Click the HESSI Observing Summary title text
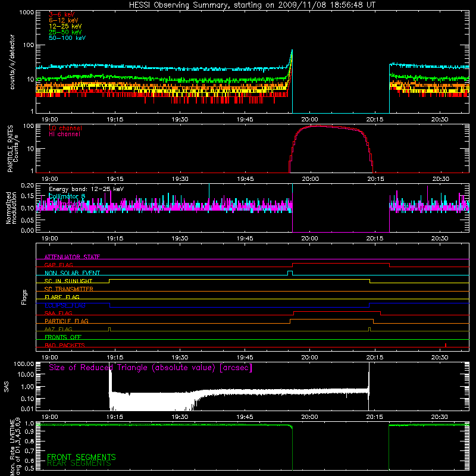This screenshot has height=476, width=476. tap(252, 5)
